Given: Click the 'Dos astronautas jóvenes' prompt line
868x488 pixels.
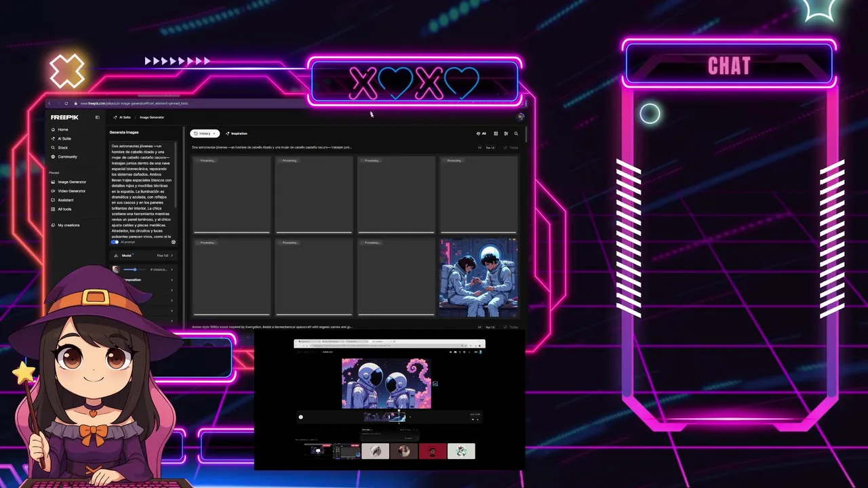Looking at the screenshot, I should pyautogui.click(x=271, y=147).
